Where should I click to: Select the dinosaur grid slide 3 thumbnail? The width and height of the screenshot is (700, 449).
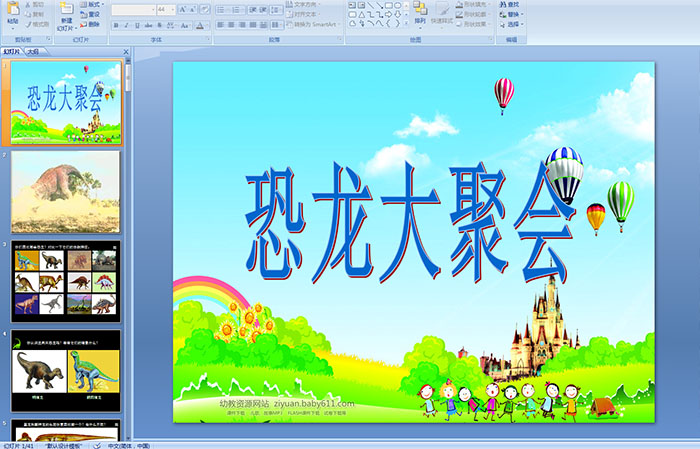click(66, 281)
